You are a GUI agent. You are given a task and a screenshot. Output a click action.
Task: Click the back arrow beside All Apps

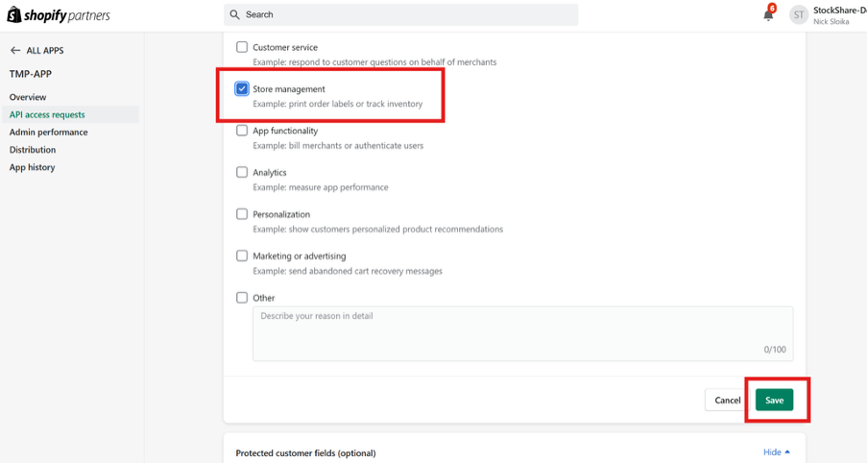tap(14, 50)
